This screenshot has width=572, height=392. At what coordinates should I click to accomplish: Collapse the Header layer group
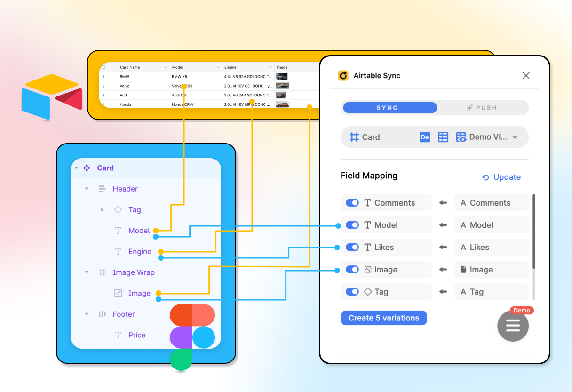point(87,189)
